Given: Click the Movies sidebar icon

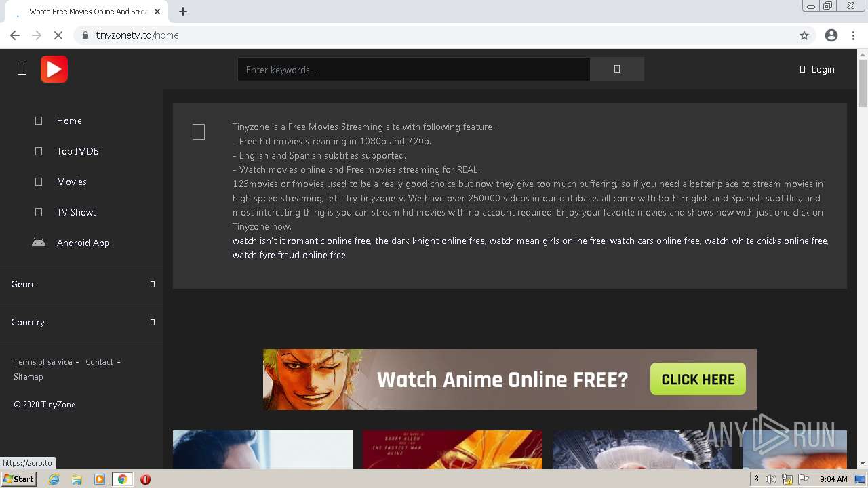Looking at the screenshot, I should [x=39, y=182].
